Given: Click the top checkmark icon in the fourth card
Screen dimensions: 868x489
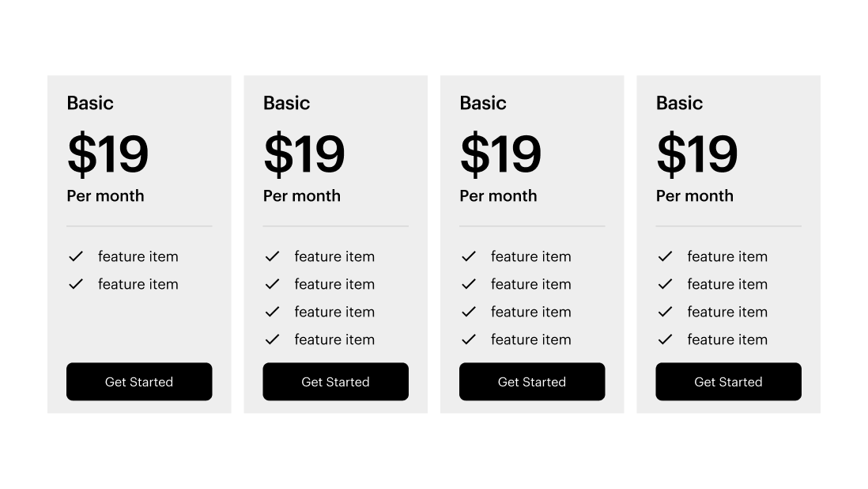Looking at the screenshot, I should [x=666, y=256].
